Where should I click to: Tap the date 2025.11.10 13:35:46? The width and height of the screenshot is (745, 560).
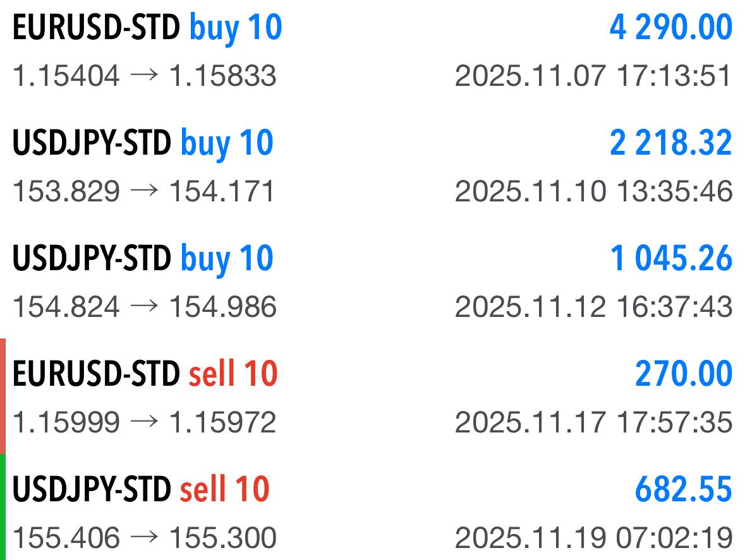pos(593,191)
